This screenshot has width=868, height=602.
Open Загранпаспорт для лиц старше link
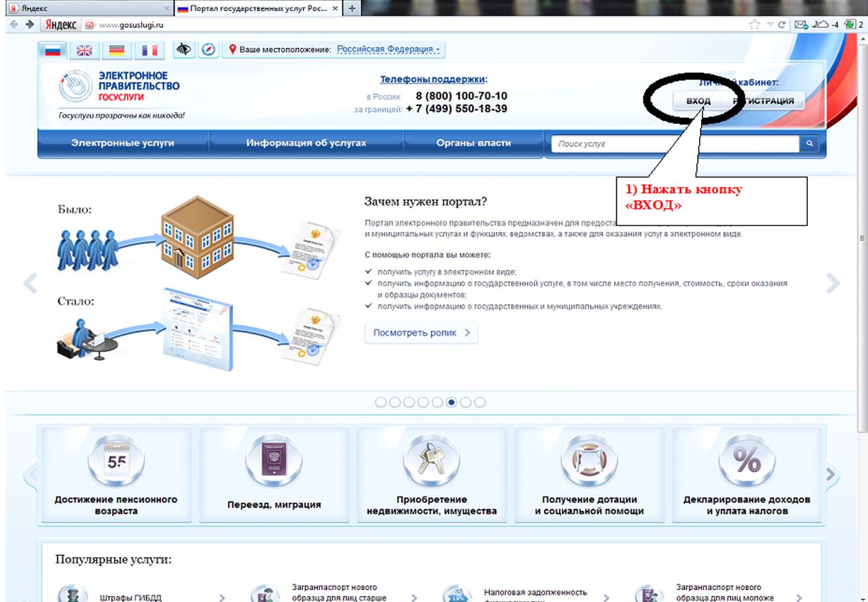coord(339,592)
